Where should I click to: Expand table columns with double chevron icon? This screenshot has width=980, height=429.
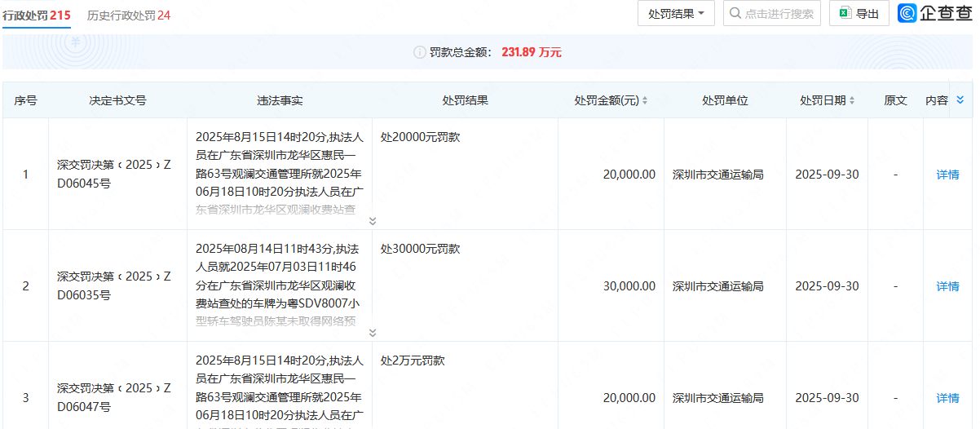(960, 100)
